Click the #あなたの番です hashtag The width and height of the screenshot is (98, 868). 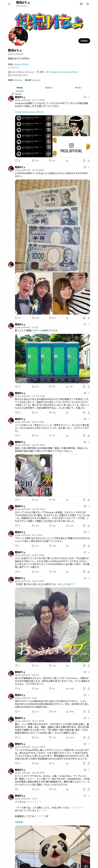coord(66,584)
